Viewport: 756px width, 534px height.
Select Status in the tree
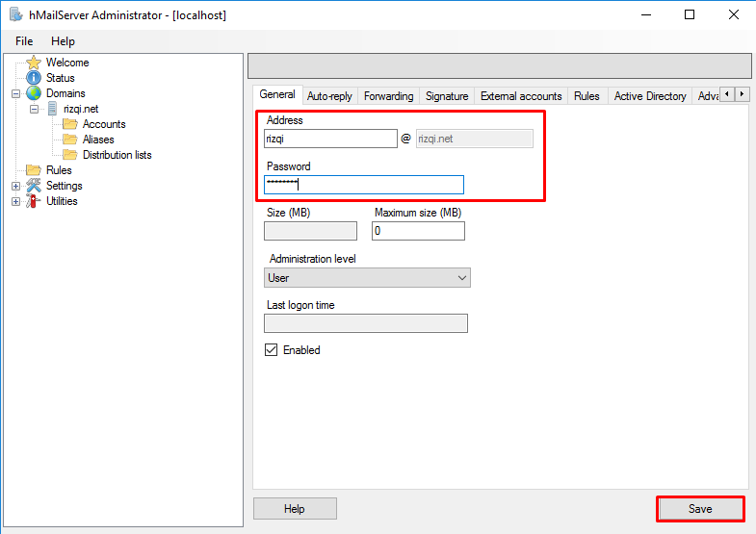(61, 78)
